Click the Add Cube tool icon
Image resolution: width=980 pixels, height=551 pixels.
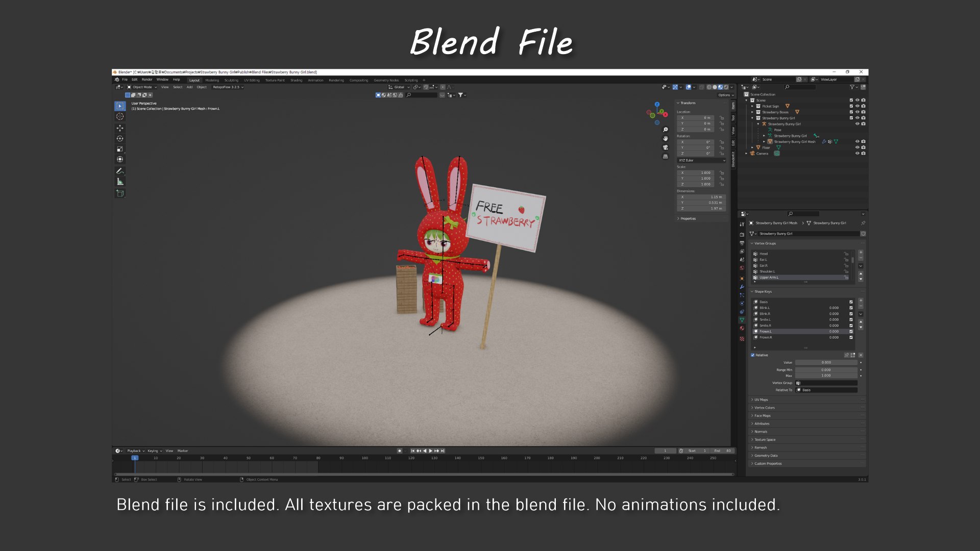(120, 193)
